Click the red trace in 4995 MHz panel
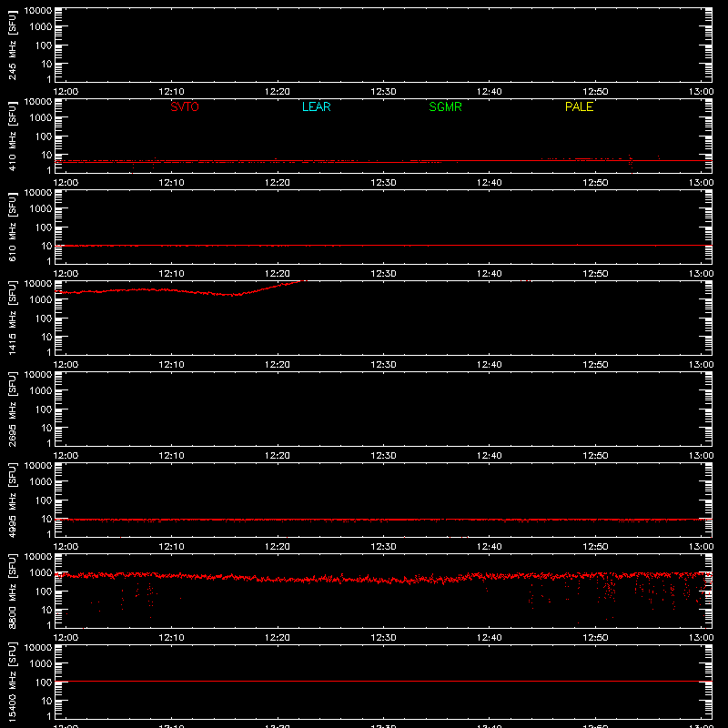 click(x=383, y=520)
